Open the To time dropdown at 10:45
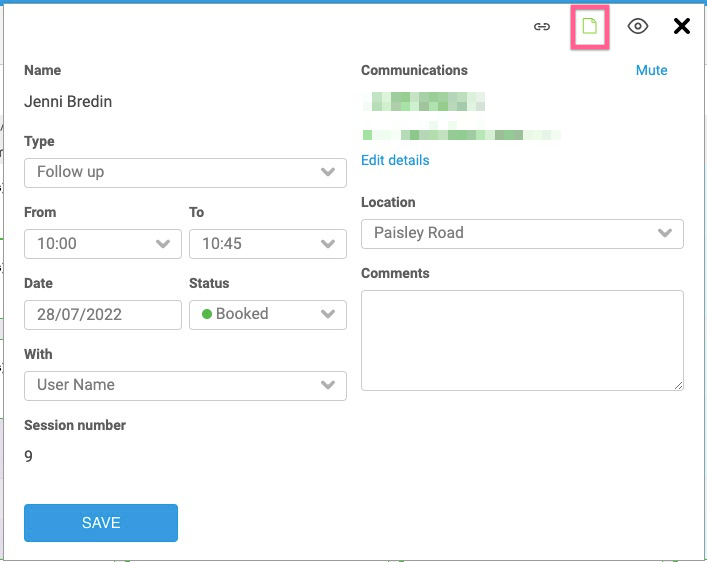The image size is (707, 562). (267, 243)
